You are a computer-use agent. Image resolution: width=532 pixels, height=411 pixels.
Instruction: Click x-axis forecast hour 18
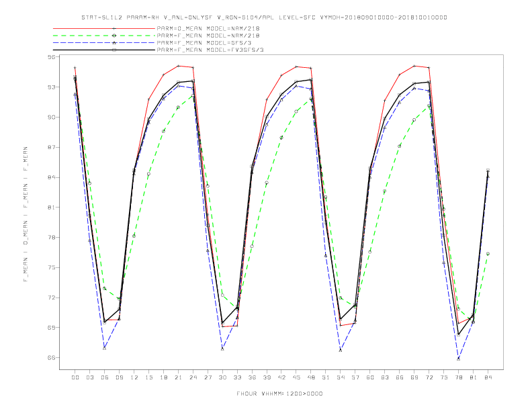click(x=163, y=377)
